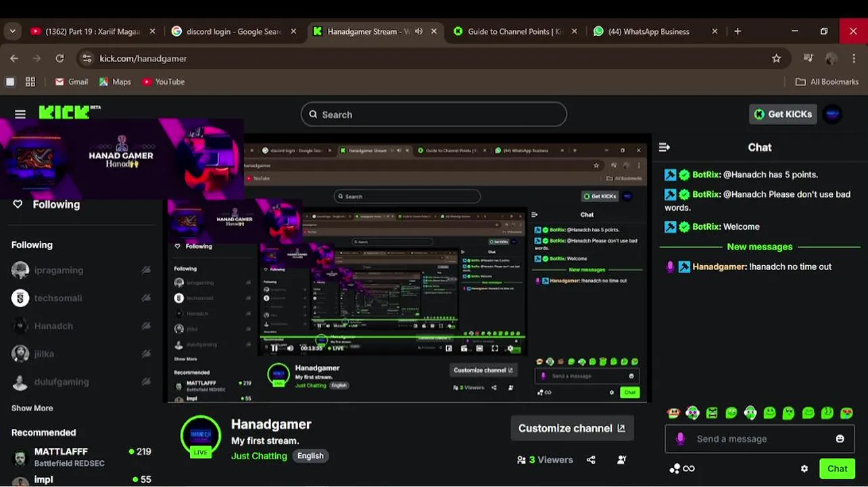
Task: Focus the Send a message field
Action: point(759,439)
